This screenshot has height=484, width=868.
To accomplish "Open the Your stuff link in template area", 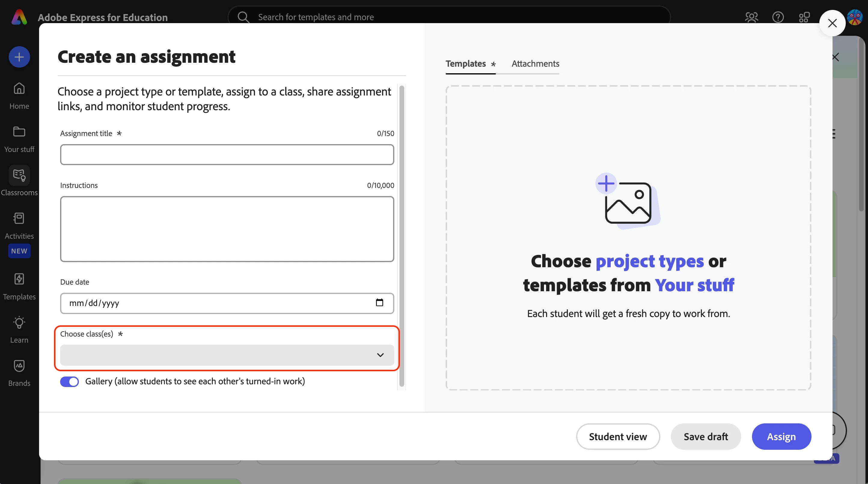I will (695, 285).
